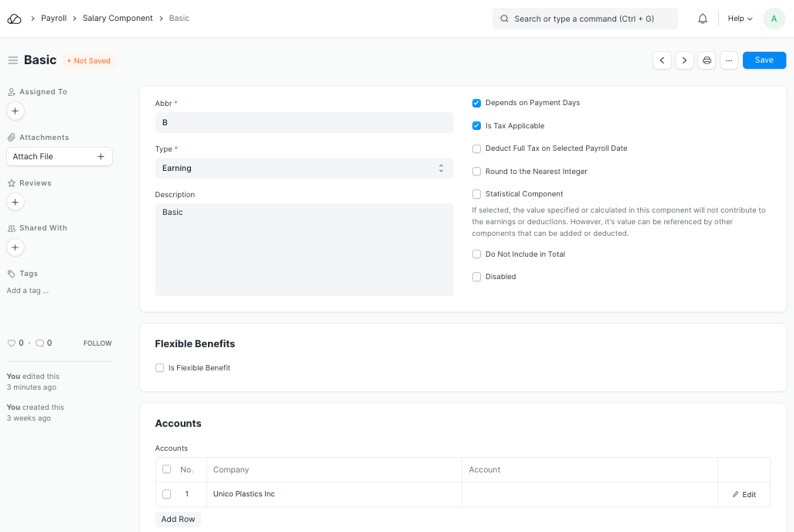Open the three-dots more menu
794x532 pixels.
[729, 60]
